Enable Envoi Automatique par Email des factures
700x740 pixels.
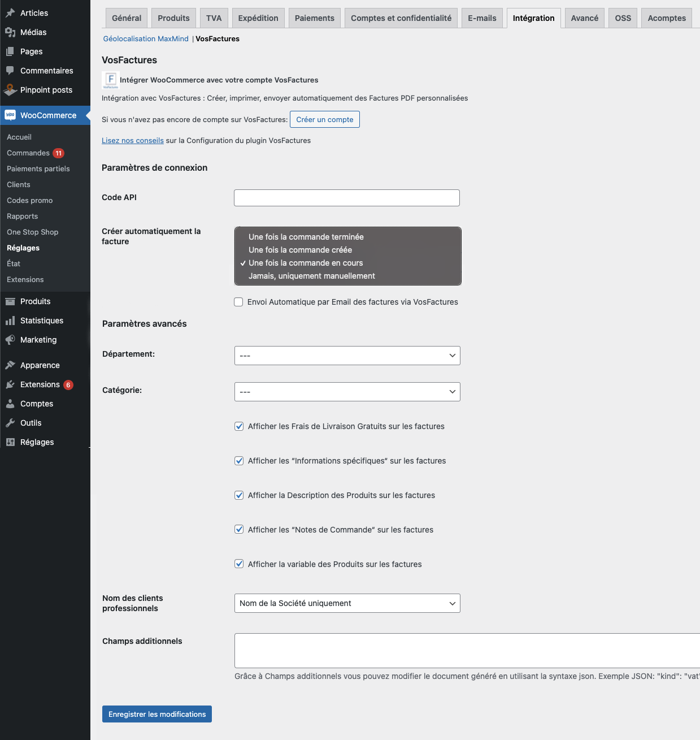point(238,302)
